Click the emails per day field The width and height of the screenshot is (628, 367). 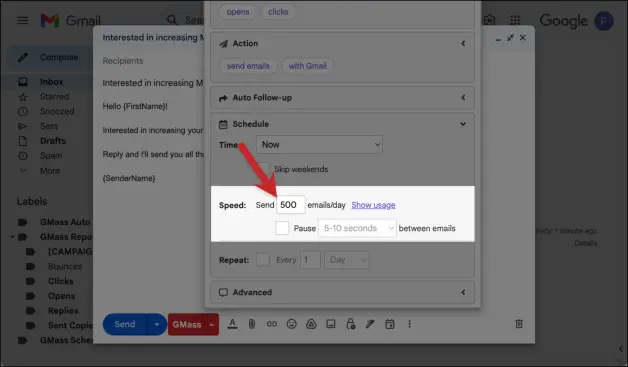tap(290, 205)
